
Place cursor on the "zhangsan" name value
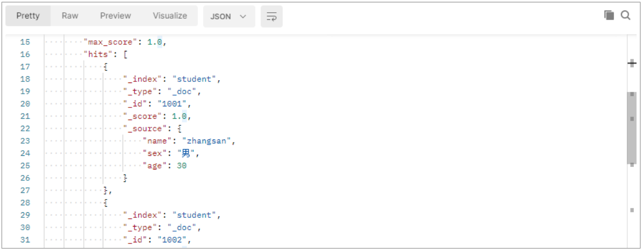click(208, 141)
